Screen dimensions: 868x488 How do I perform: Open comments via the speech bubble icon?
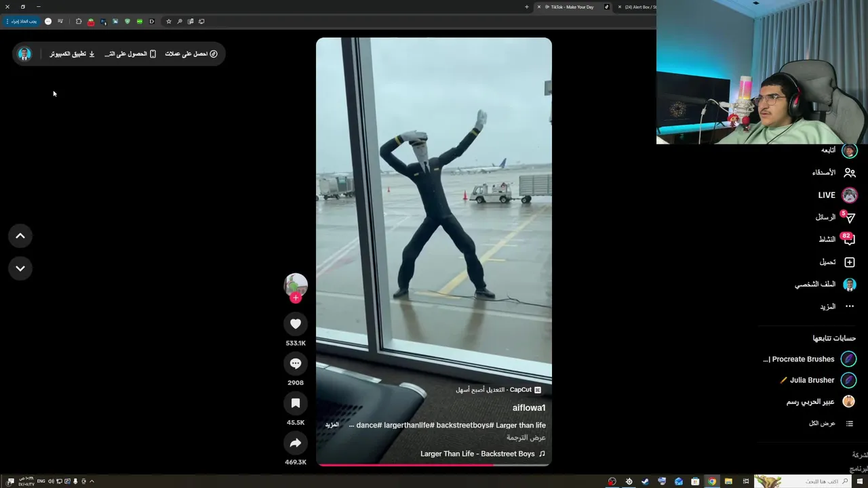coord(296,363)
